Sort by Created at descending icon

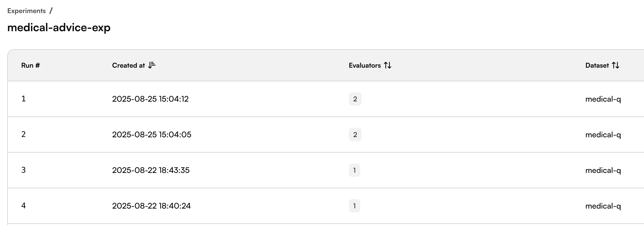[x=152, y=65]
